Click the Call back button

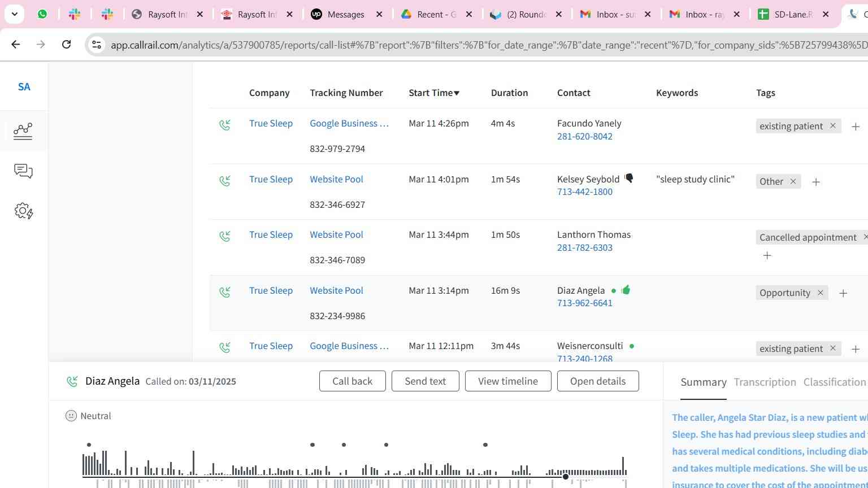pos(353,381)
